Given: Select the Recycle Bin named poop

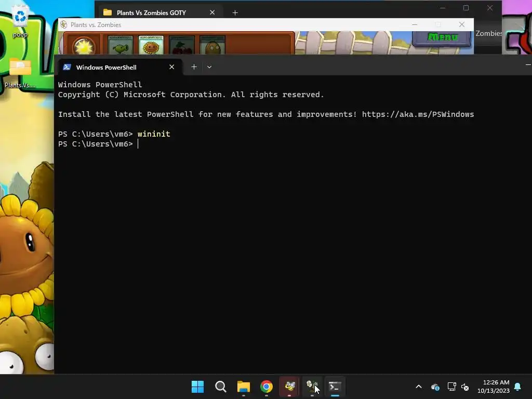Looking at the screenshot, I should tap(20, 22).
